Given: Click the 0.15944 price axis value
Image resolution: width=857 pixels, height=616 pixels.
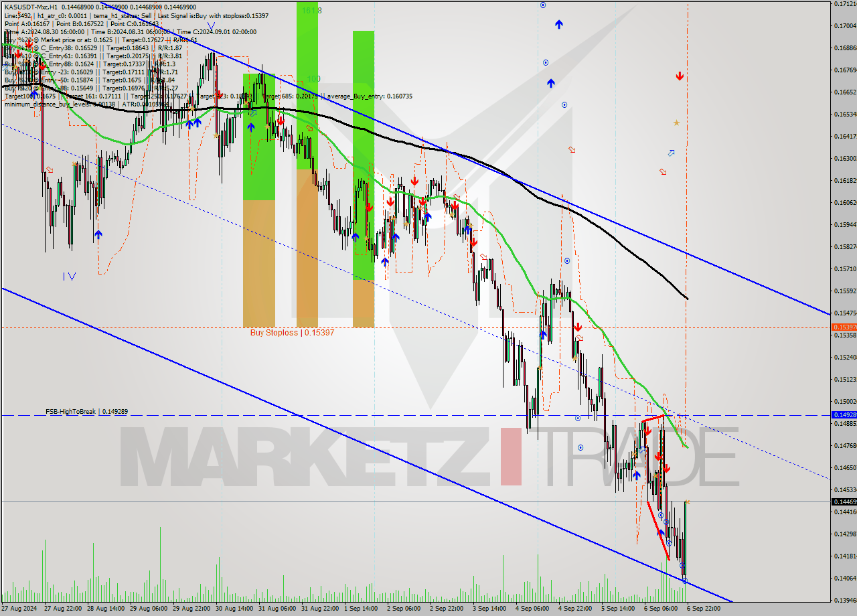Looking at the screenshot, I should tap(845, 225).
